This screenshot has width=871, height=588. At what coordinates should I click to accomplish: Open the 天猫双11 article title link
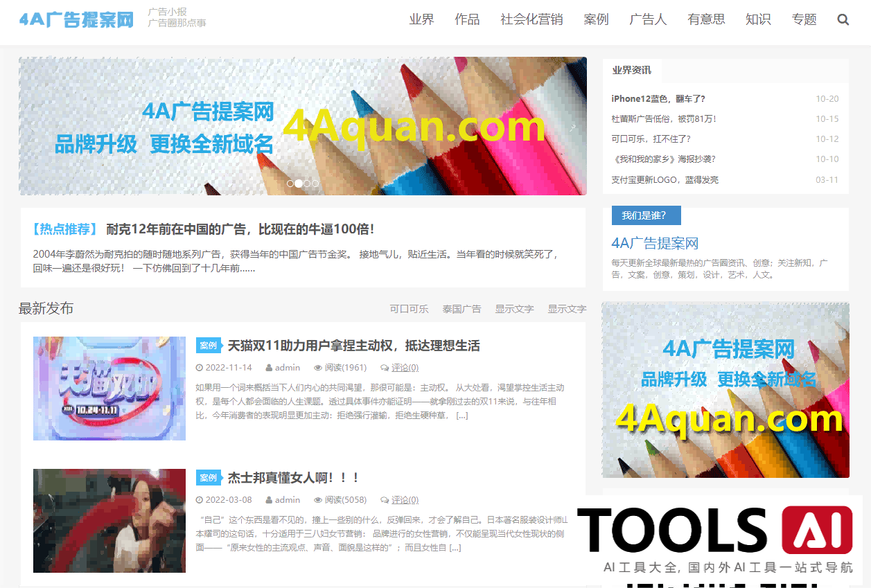[352, 345]
